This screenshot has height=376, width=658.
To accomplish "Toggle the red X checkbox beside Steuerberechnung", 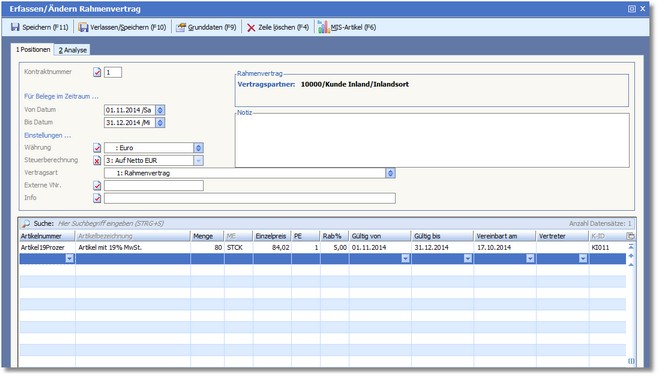I will click(x=97, y=161).
